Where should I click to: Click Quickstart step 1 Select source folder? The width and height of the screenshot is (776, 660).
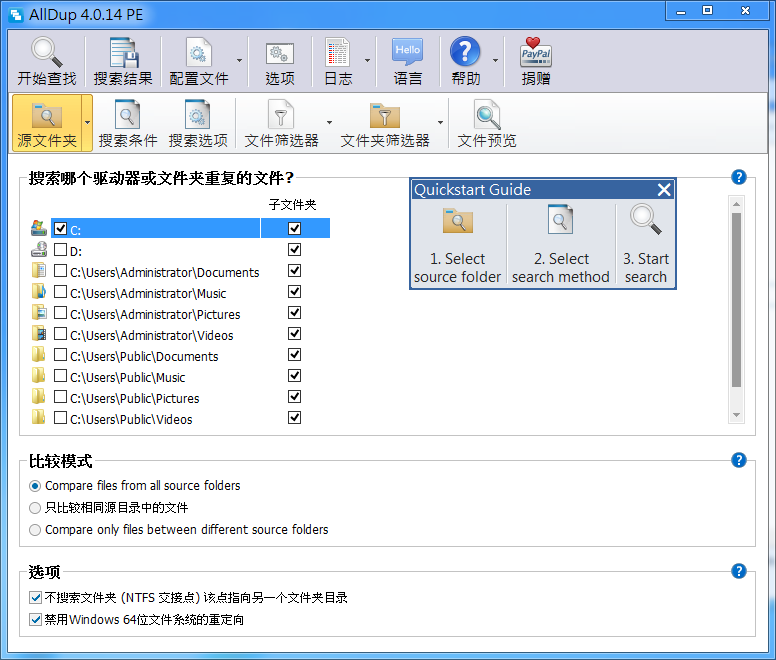click(x=458, y=245)
